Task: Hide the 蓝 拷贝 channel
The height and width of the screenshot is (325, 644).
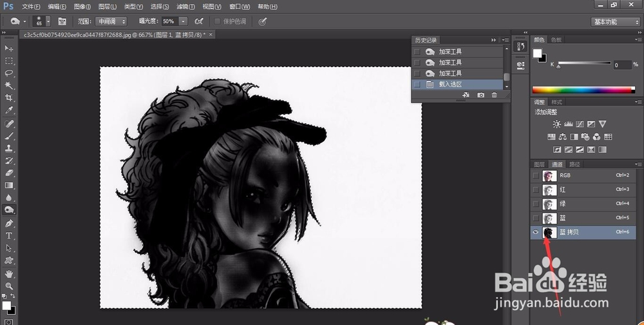Action: [x=536, y=232]
